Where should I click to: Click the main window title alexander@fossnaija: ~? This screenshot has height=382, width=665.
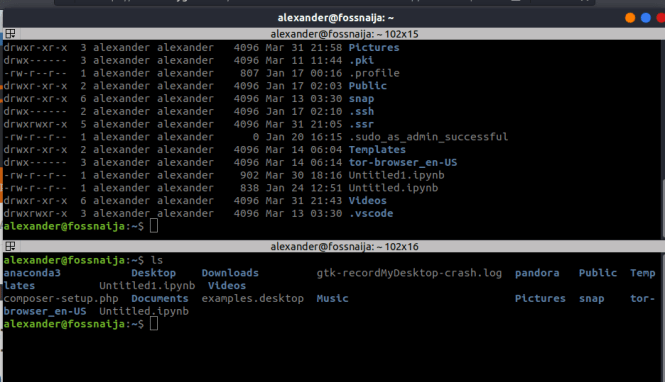click(x=335, y=18)
